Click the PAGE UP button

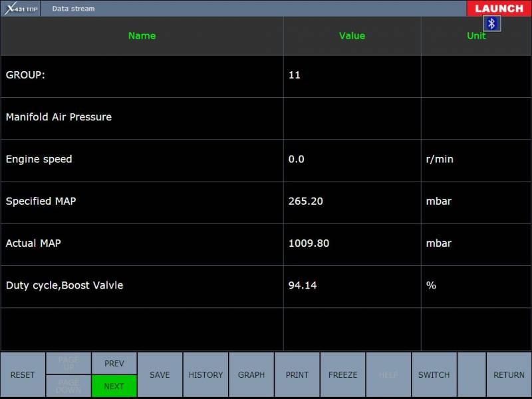[x=68, y=363]
